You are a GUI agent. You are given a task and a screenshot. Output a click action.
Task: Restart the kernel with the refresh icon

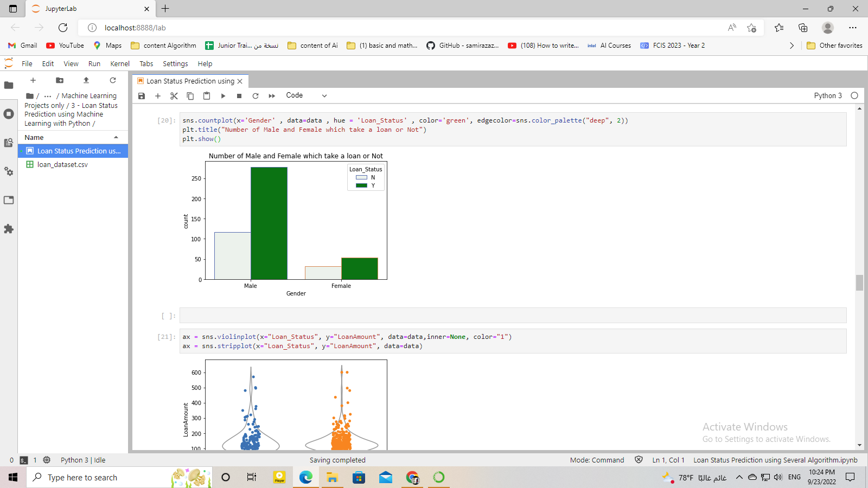(256, 95)
